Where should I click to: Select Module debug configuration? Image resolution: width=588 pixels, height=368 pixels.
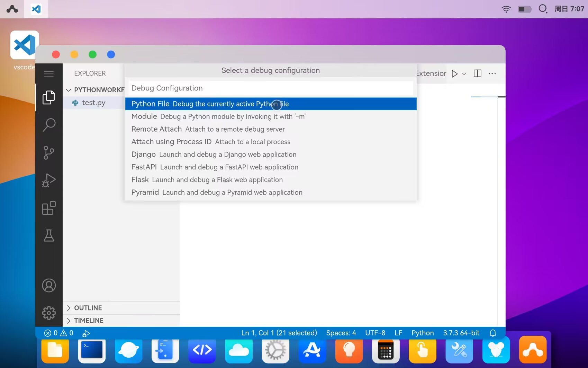click(271, 116)
